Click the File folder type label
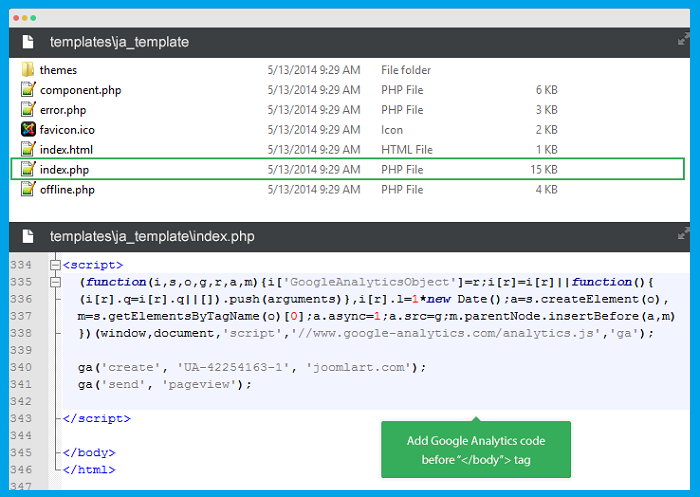700x497 pixels. (406, 70)
